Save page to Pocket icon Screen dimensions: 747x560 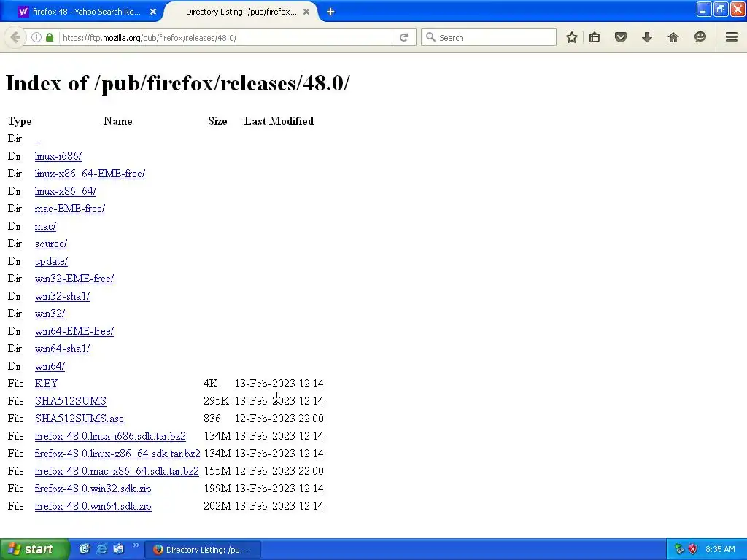pos(620,37)
